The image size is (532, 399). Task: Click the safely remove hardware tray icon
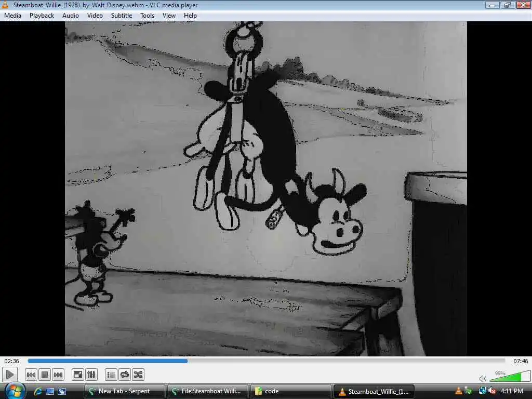[x=469, y=391]
